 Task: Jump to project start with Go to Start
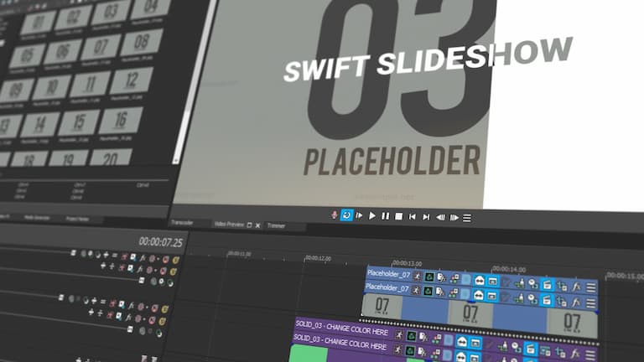pos(413,217)
